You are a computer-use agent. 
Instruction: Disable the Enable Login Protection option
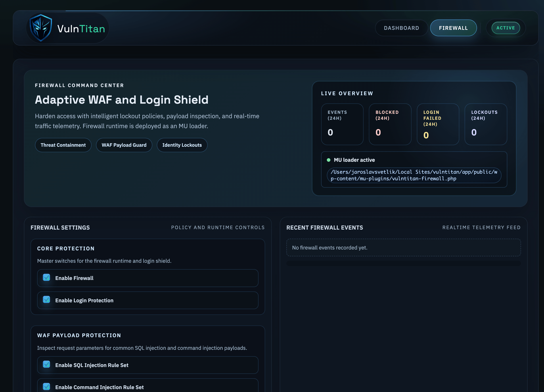46,300
